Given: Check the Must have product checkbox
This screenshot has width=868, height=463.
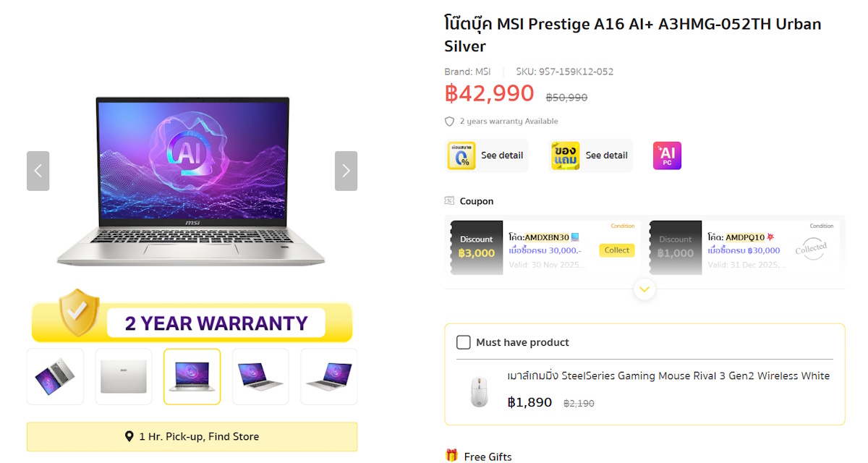Looking at the screenshot, I should pyautogui.click(x=464, y=342).
